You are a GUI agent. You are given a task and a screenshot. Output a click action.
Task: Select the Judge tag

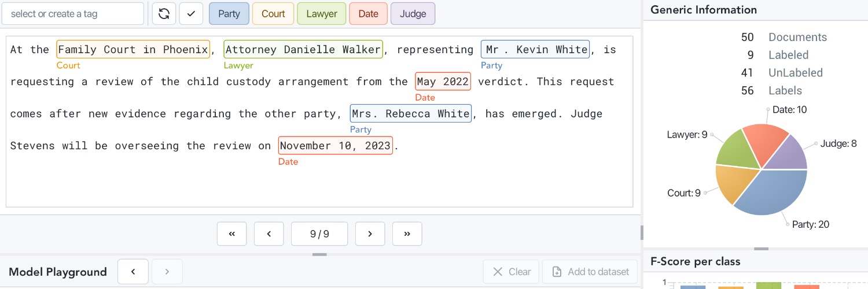click(x=413, y=14)
